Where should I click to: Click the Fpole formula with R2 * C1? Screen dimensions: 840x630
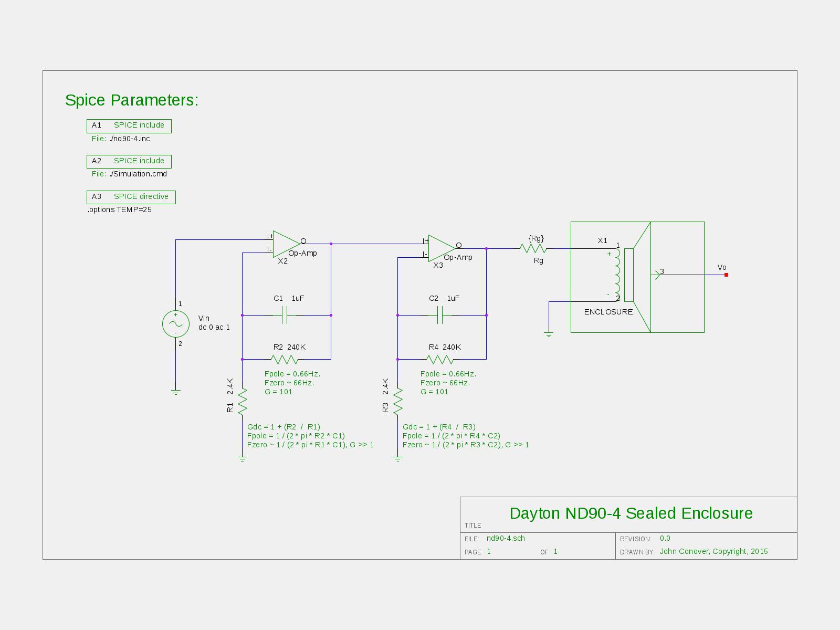click(x=296, y=436)
